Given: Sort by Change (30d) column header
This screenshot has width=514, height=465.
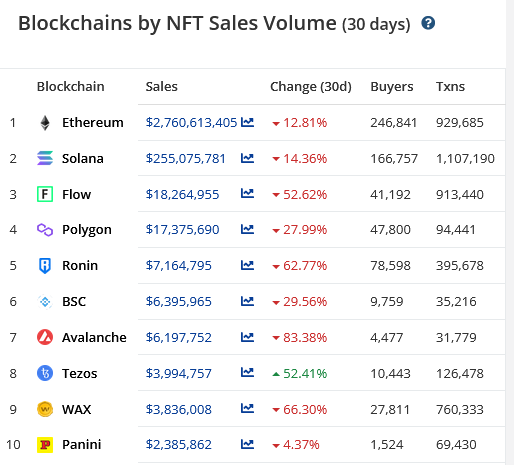Looking at the screenshot, I should (311, 87).
